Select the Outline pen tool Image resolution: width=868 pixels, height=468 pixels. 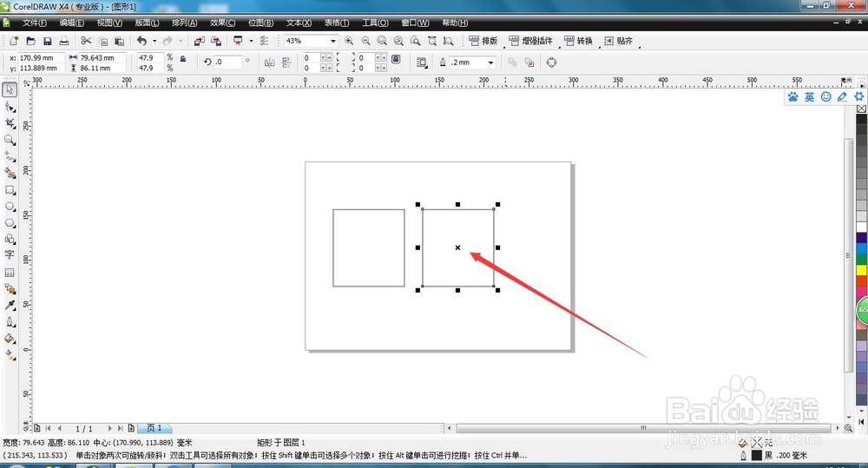pos(10,322)
